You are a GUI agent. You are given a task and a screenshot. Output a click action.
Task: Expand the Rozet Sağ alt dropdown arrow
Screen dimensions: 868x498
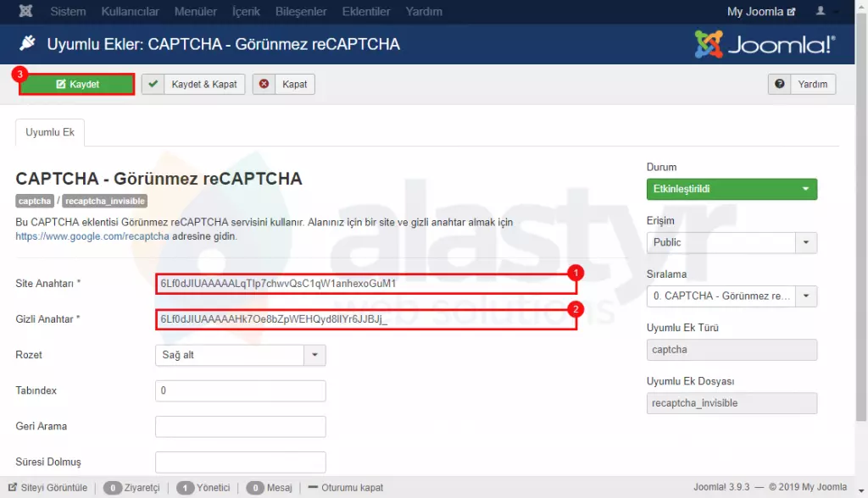click(x=314, y=355)
